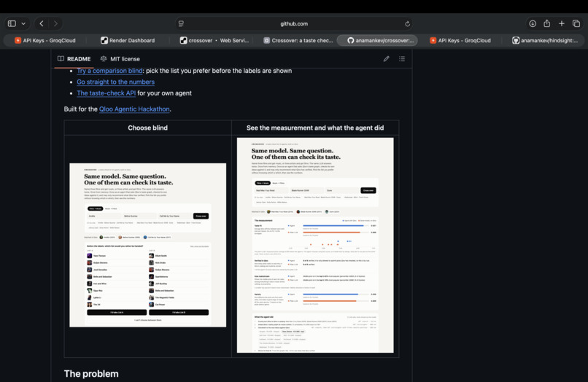Open The taste-check API link
This screenshot has height=382, width=588.
pos(106,93)
